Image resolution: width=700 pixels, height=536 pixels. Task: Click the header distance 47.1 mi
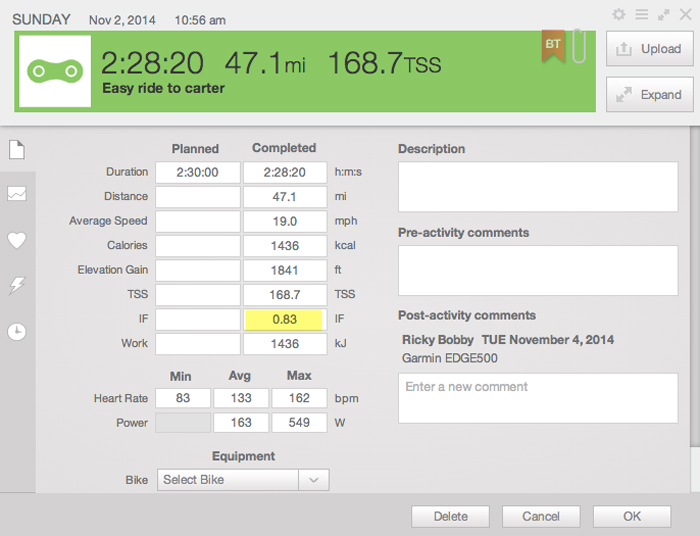265,62
